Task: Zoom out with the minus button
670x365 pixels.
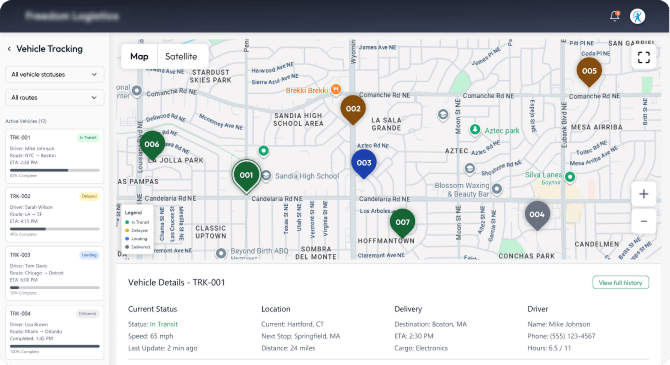Action: (644, 221)
